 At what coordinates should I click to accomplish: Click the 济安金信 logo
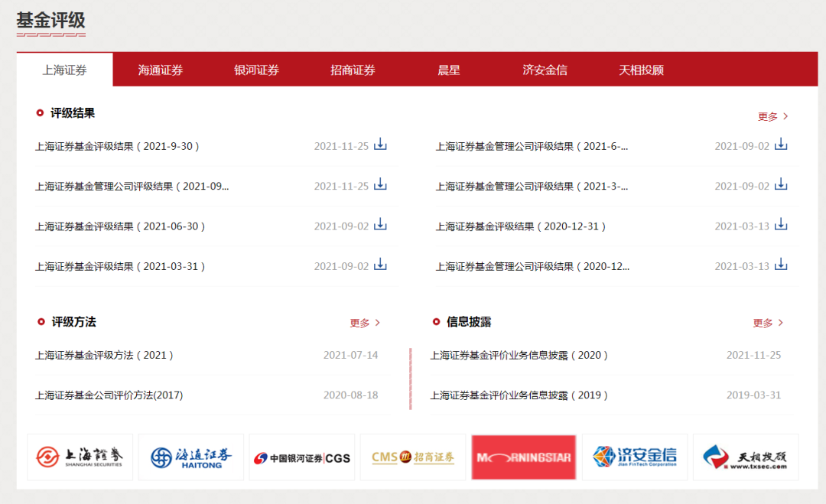[x=635, y=457]
